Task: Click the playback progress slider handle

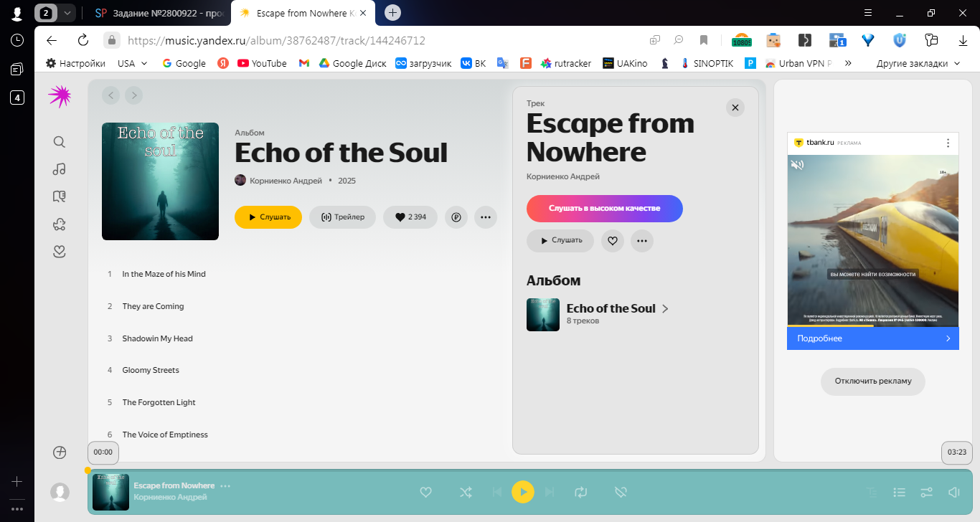Action: click(x=88, y=470)
